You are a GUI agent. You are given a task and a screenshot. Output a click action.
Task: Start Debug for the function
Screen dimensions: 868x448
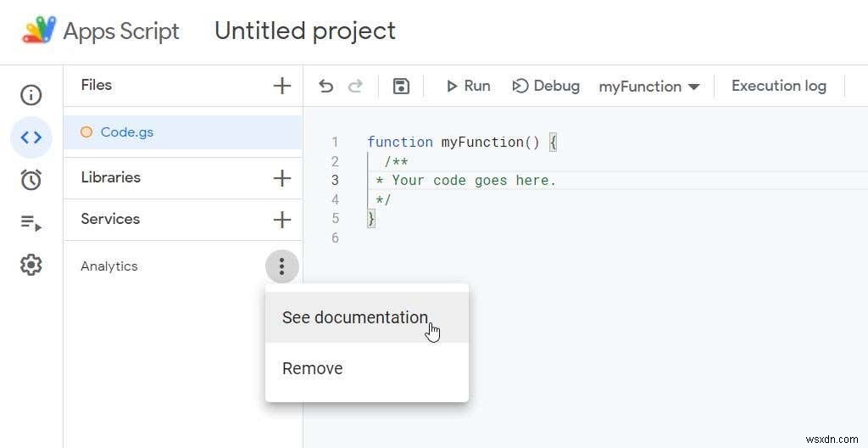[546, 86]
